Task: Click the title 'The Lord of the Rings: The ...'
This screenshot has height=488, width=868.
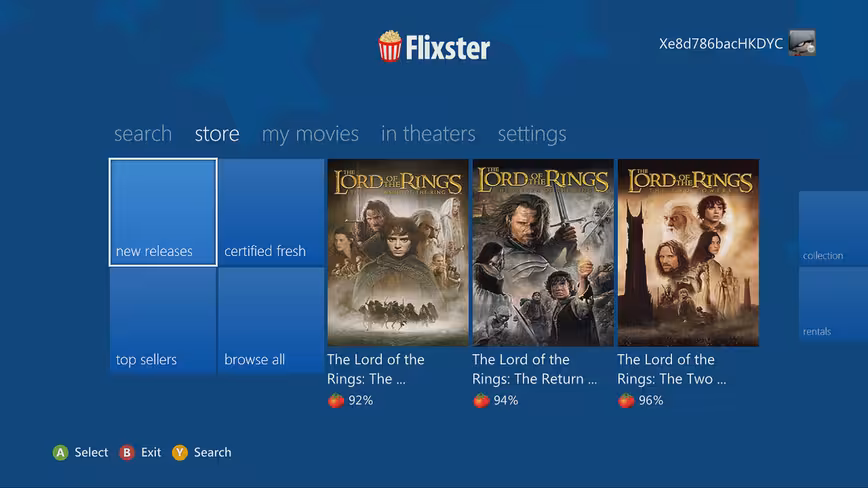Action: pyautogui.click(x=376, y=369)
